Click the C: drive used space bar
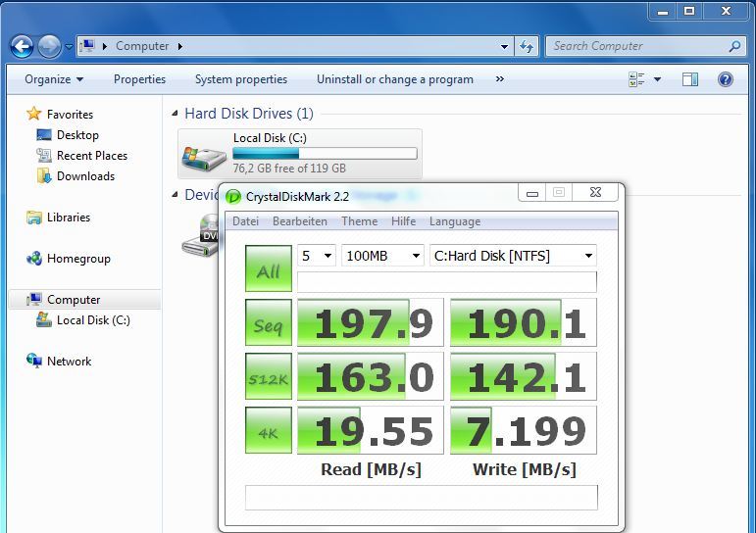Screen dimensions: 756x533 (325, 153)
